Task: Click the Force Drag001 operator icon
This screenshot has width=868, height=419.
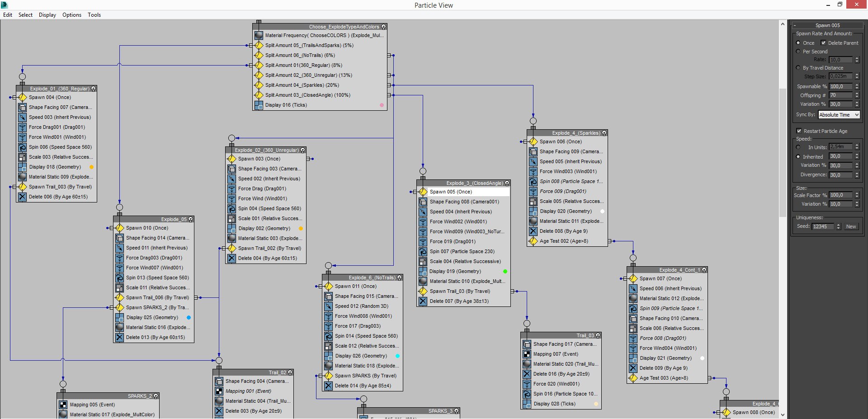Action: pos(22,127)
